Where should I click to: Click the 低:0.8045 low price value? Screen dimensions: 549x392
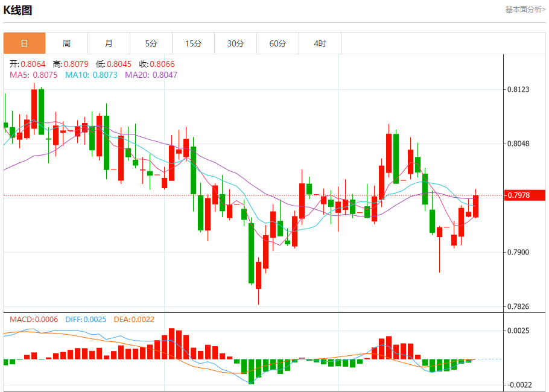(113, 64)
